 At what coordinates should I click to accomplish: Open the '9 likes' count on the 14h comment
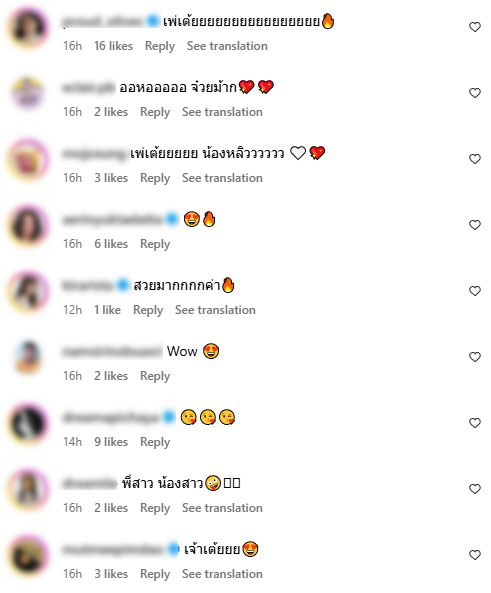[x=111, y=442]
